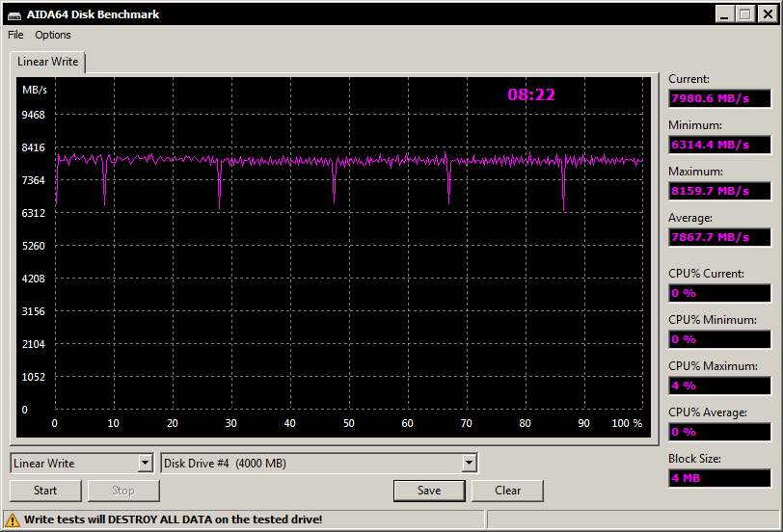Click the disabled Stop button
Screen dimensions: 783x532
pos(123,491)
